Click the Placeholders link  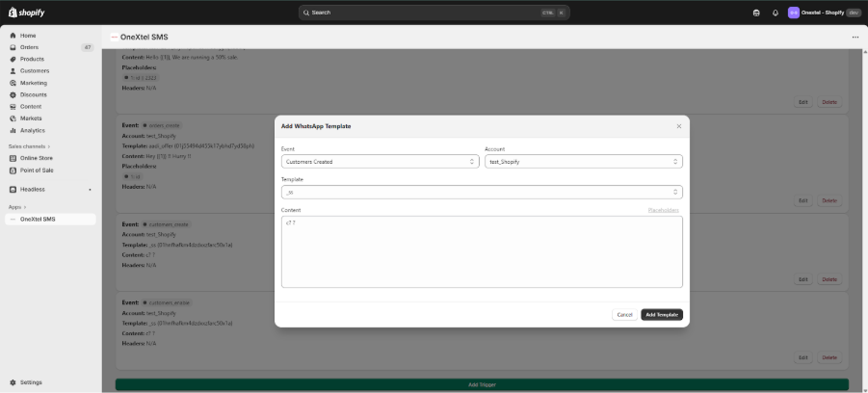pos(663,210)
